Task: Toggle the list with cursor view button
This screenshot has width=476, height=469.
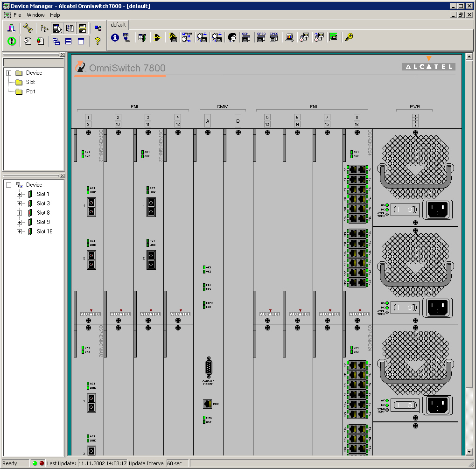Action: 57,28
